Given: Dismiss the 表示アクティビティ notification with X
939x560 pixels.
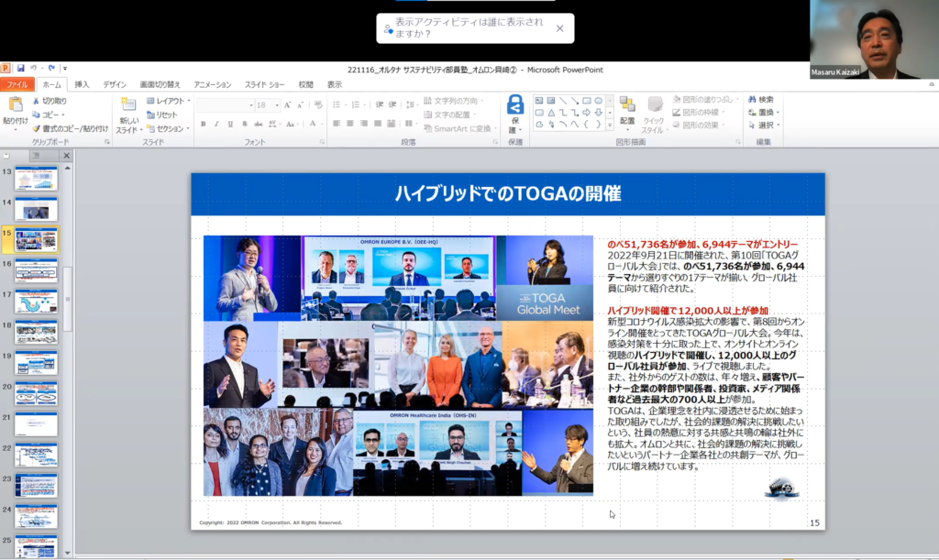Looking at the screenshot, I should point(559,28).
